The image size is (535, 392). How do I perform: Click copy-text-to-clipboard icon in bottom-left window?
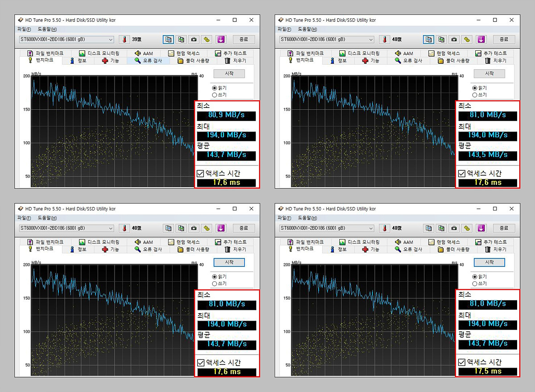point(168,228)
